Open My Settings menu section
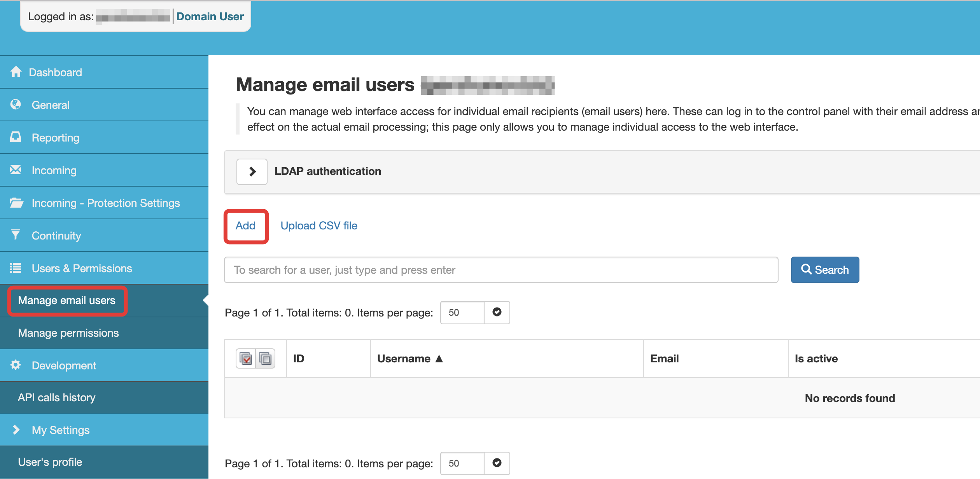 click(x=104, y=430)
